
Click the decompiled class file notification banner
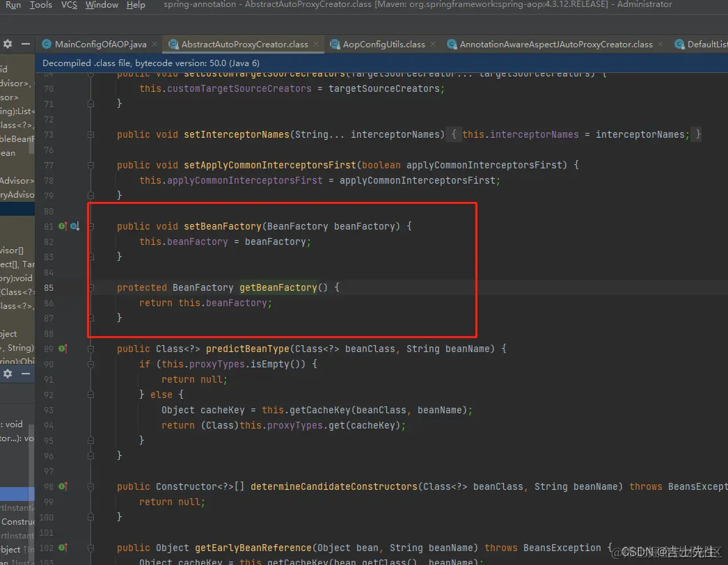coord(381,63)
